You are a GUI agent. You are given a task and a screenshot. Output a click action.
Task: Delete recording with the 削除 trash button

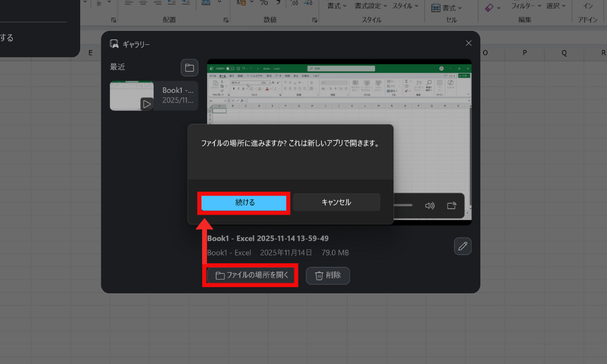pyautogui.click(x=328, y=275)
